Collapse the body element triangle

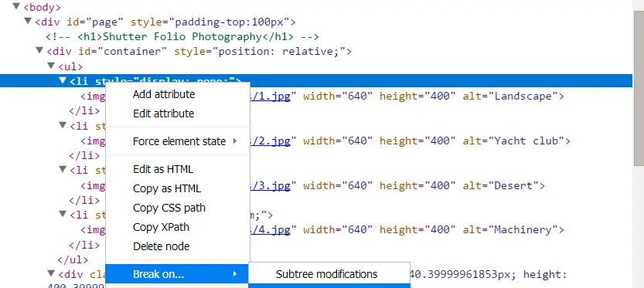16,6
